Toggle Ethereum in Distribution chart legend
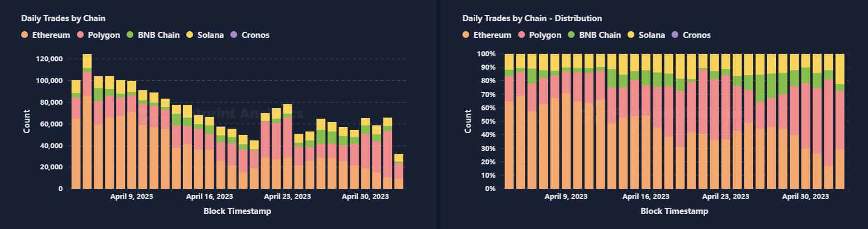The image size is (868, 229). point(487,35)
